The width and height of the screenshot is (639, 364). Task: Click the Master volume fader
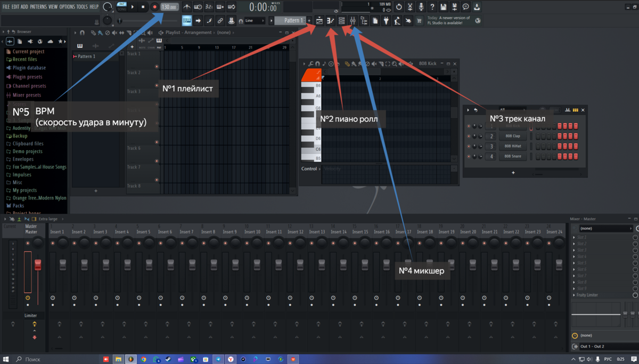tap(38, 265)
